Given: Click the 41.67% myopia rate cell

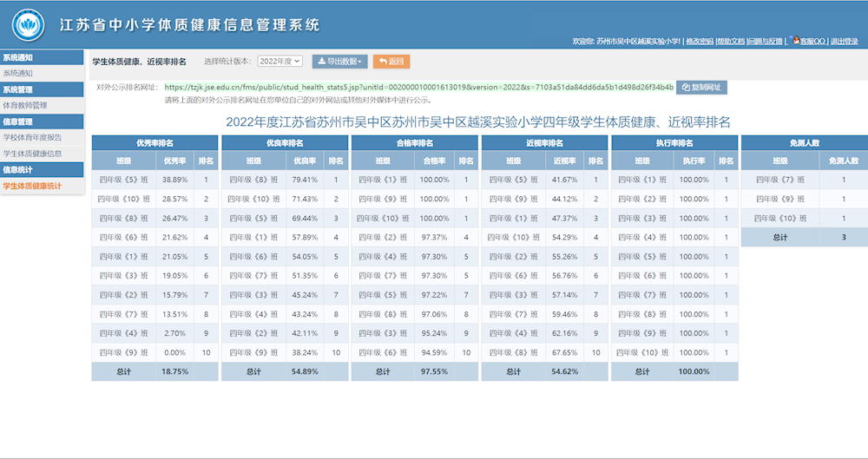Looking at the screenshot, I should [x=565, y=180].
